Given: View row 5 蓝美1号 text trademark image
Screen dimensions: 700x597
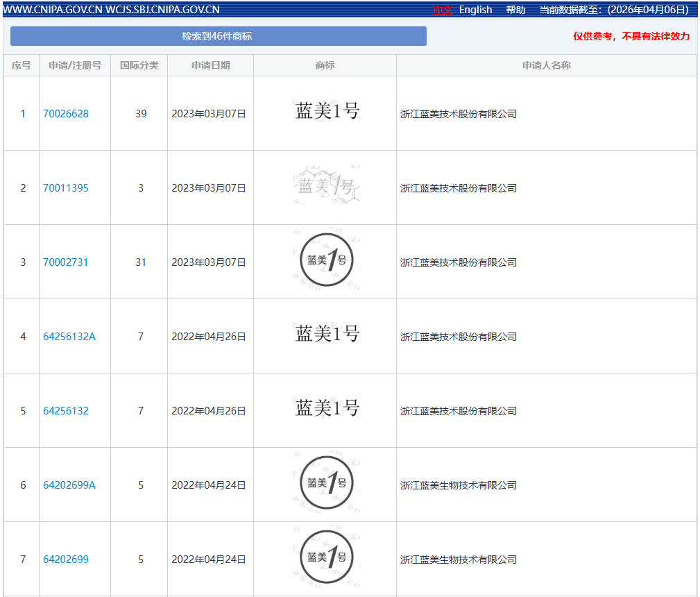Looking at the screenshot, I should click(x=327, y=407).
